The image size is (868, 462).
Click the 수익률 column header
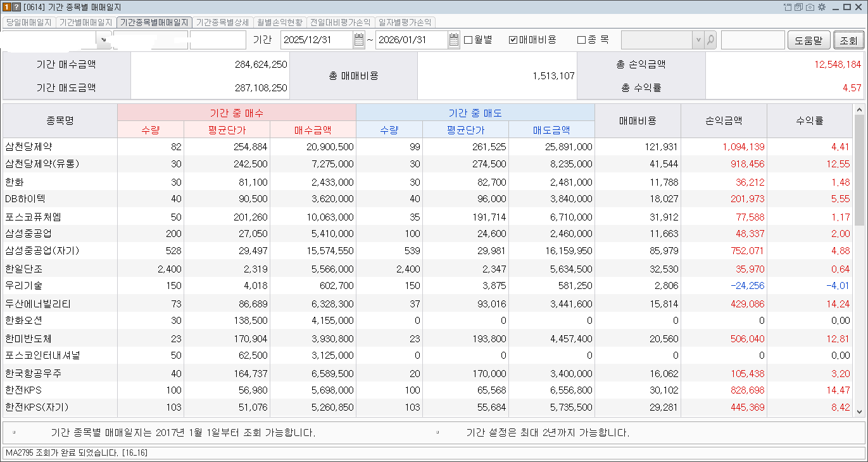810,120
